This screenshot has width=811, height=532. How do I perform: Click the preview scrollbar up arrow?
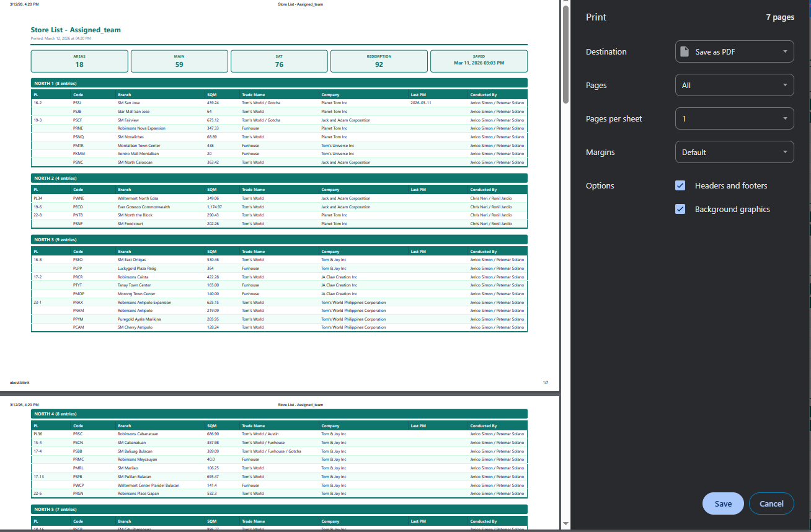(565, 4)
